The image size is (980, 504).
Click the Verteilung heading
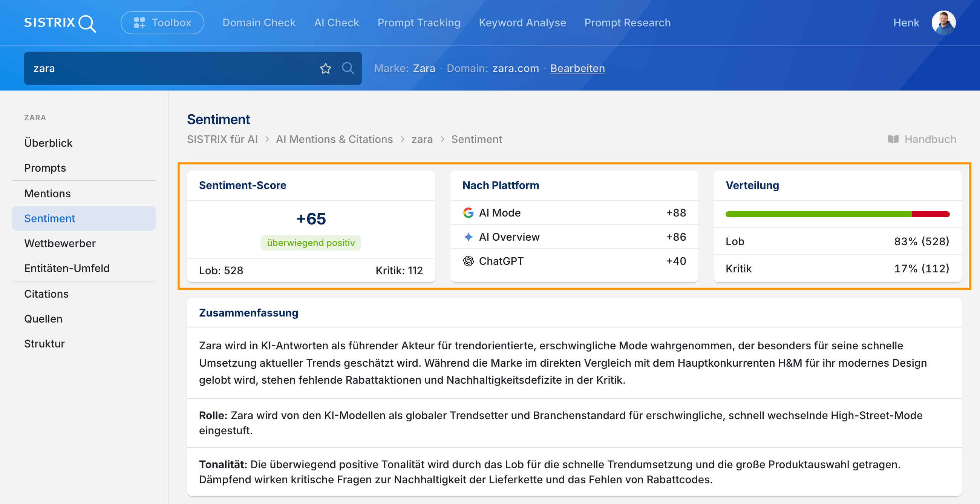click(x=752, y=185)
